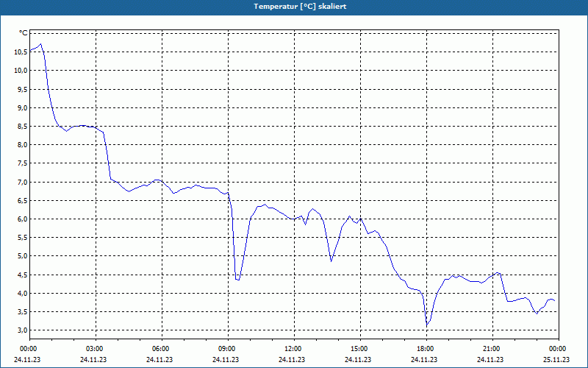This screenshot has height=368, width=588.
Task: Select the '21:00' time label
Action: click(x=491, y=349)
